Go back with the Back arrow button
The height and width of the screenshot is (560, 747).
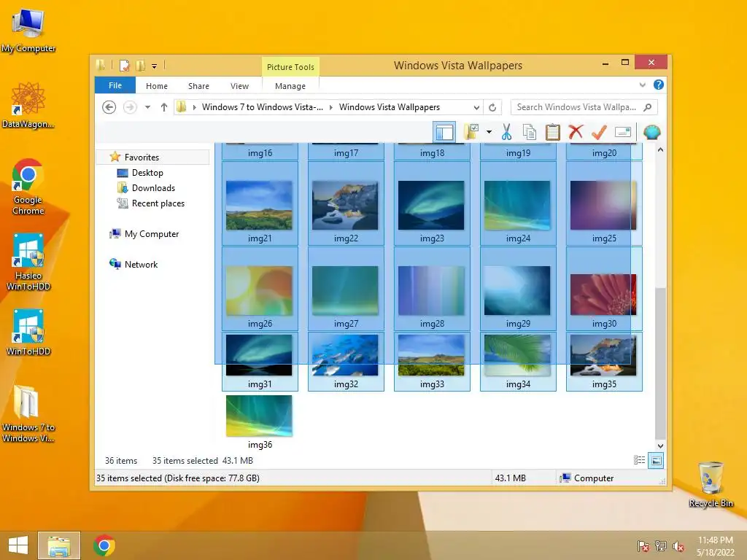tap(109, 107)
